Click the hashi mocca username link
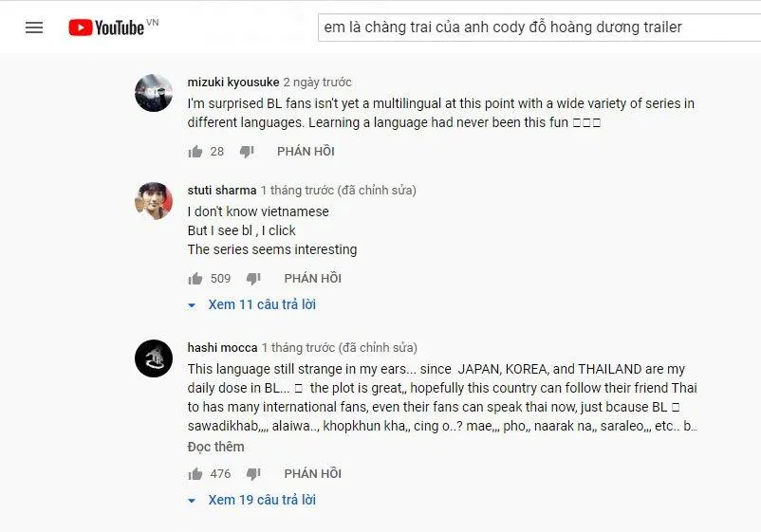 pyautogui.click(x=222, y=348)
